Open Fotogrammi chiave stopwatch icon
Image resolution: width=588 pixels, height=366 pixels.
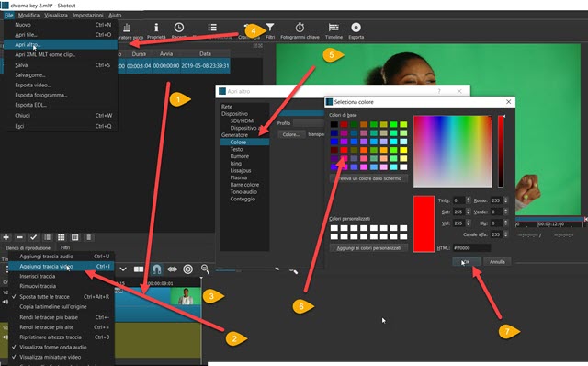click(x=300, y=28)
